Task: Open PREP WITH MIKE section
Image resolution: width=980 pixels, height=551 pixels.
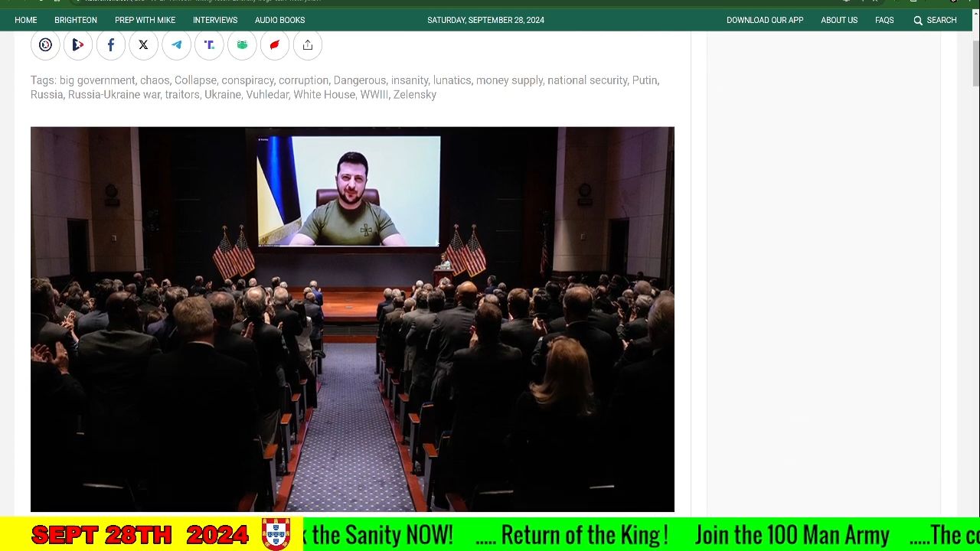Action: [x=145, y=20]
